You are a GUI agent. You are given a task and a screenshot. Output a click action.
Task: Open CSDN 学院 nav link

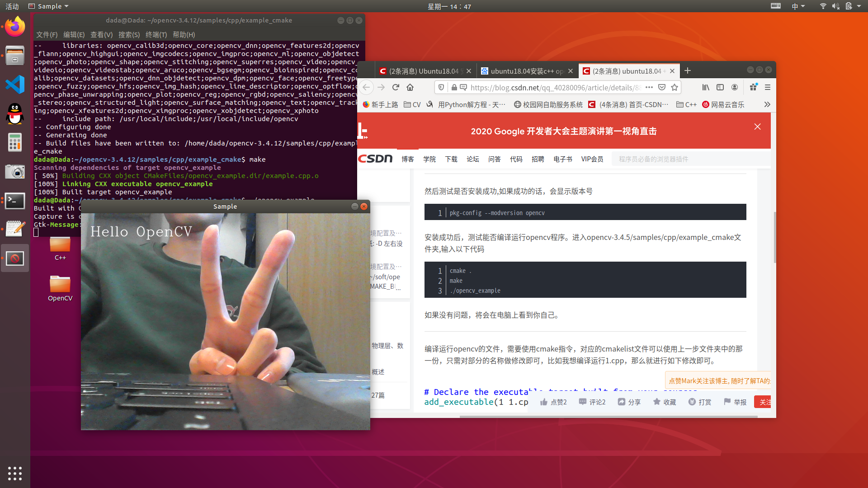point(429,159)
